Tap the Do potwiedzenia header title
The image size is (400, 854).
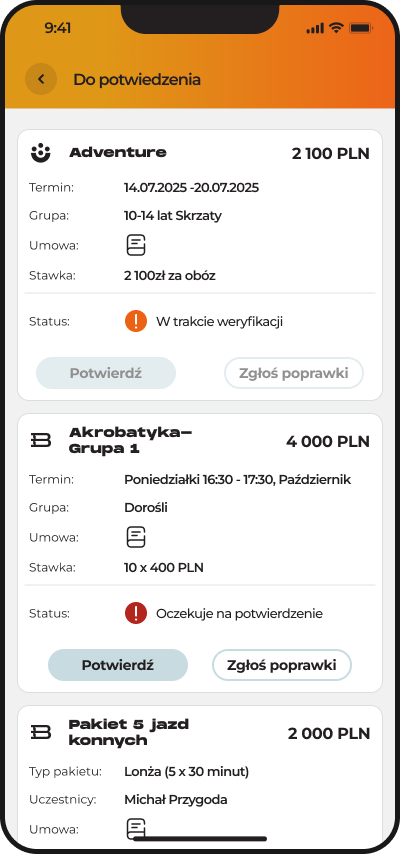pos(137,80)
